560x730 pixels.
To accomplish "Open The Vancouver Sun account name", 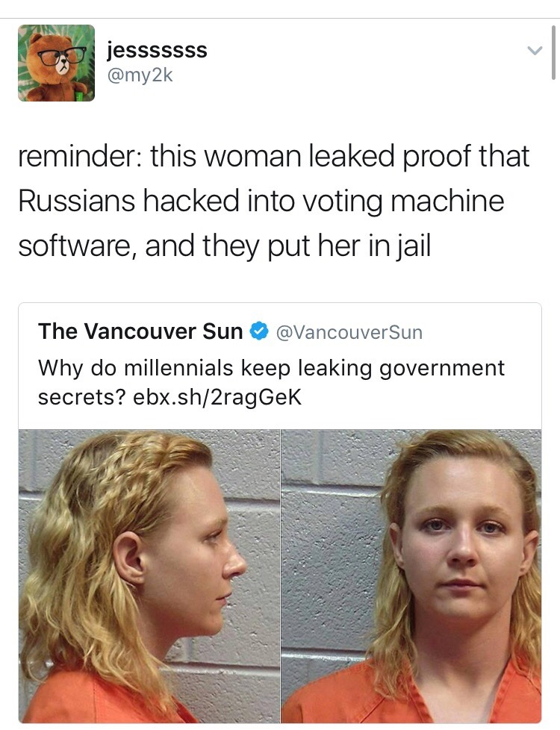I will click(x=140, y=331).
